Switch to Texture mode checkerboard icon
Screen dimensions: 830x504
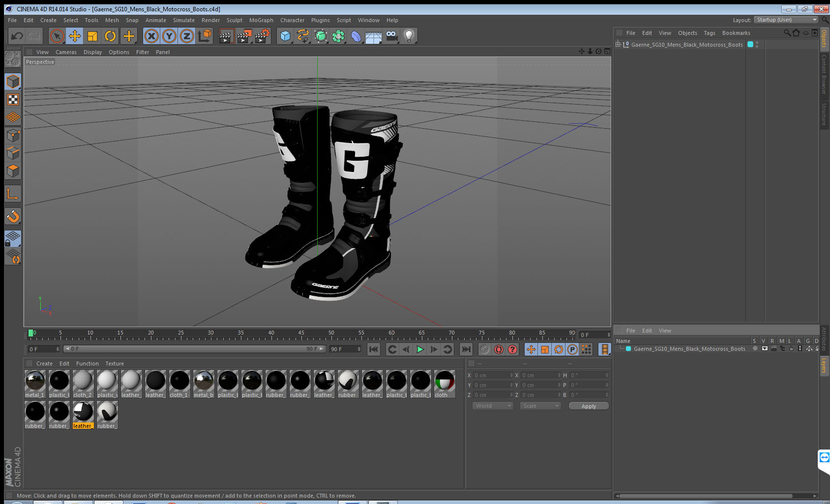pyautogui.click(x=13, y=100)
